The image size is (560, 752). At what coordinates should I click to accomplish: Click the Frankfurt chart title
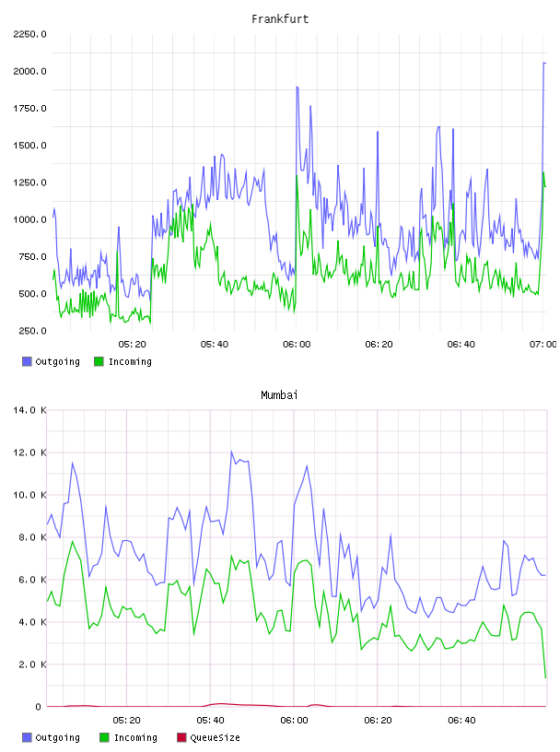pyautogui.click(x=280, y=19)
